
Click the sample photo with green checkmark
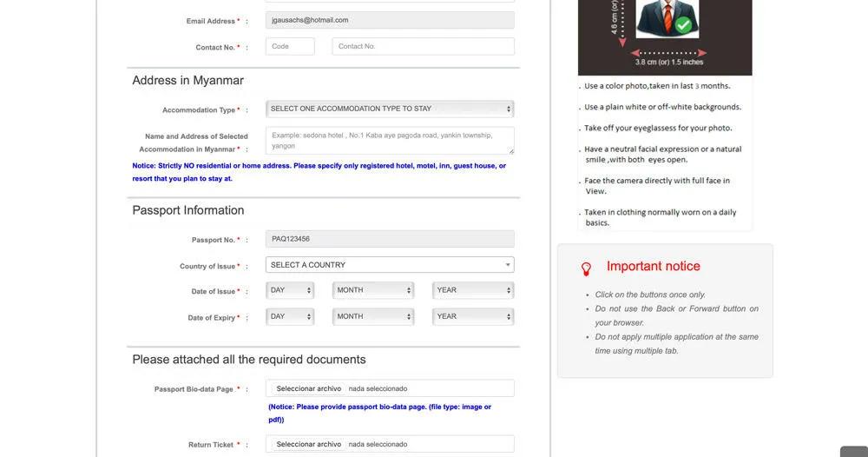[667, 18]
